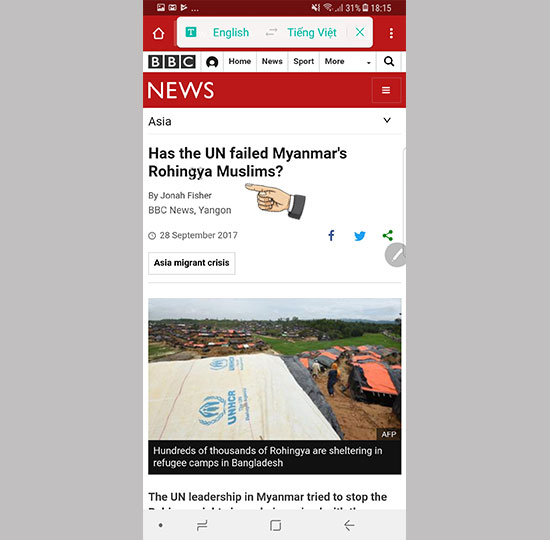Open the three-dot browser menu
Screen dimensions: 550x540
pyautogui.click(x=391, y=33)
